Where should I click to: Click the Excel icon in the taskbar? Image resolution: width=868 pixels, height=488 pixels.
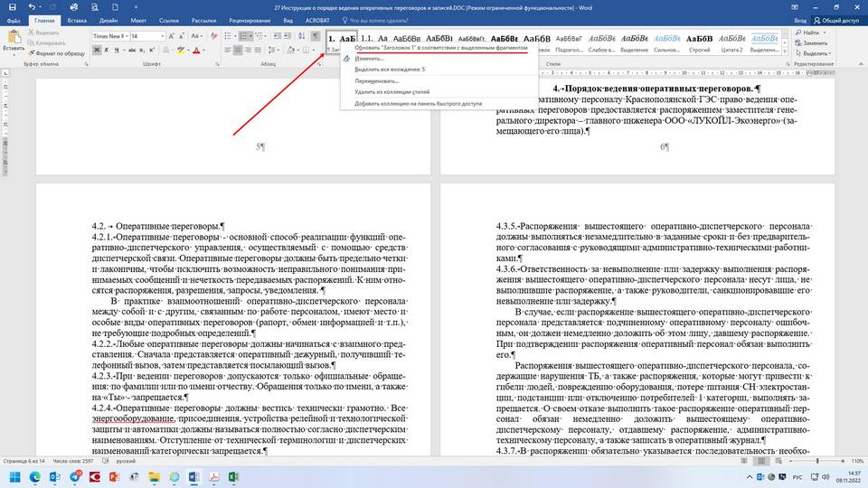pyautogui.click(x=233, y=477)
